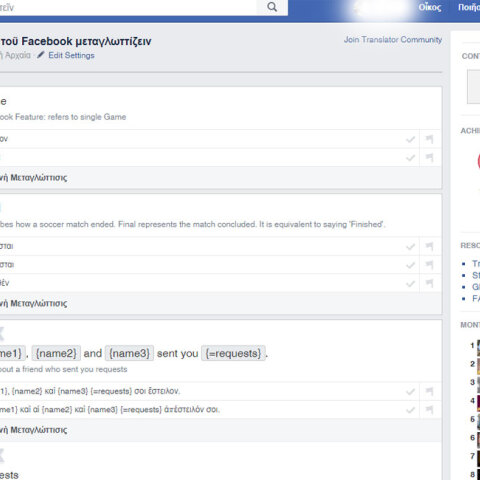The height and width of the screenshot is (480, 480).
Task: Flag the translation ending 'σοι ἔστειλον'
Action: [430, 391]
